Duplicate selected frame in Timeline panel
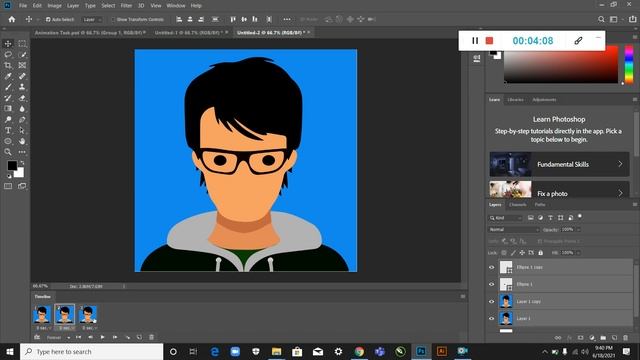 (x=139, y=337)
